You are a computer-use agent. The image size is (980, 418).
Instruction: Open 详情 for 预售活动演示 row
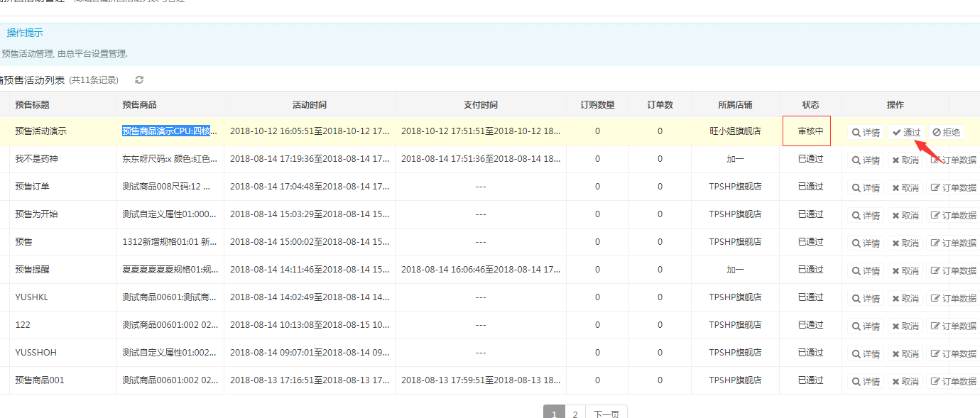tap(866, 133)
